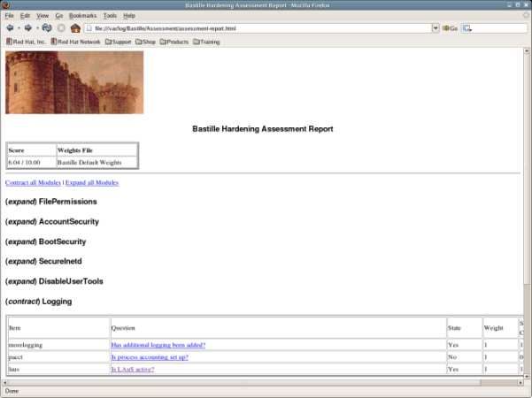Click the Back arrow navigation icon

(10, 28)
